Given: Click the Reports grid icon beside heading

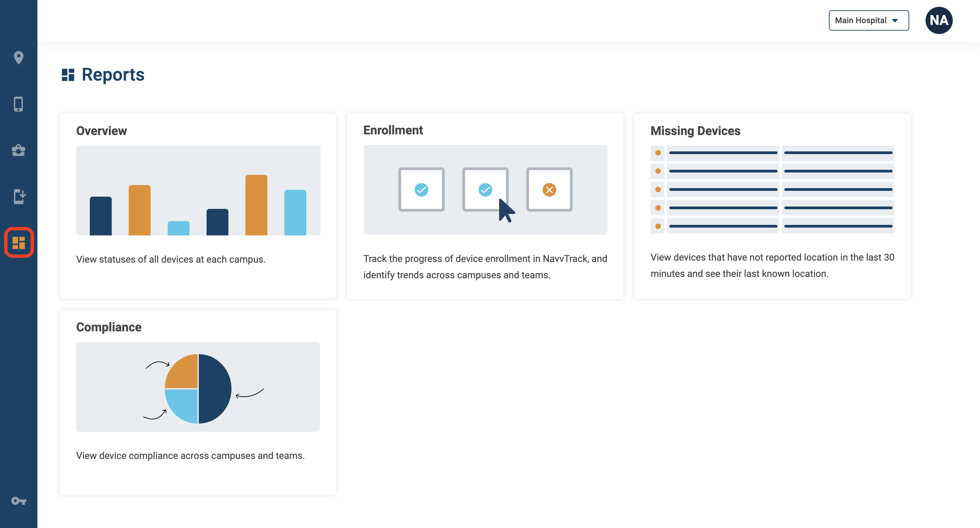Looking at the screenshot, I should pos(68,75).
